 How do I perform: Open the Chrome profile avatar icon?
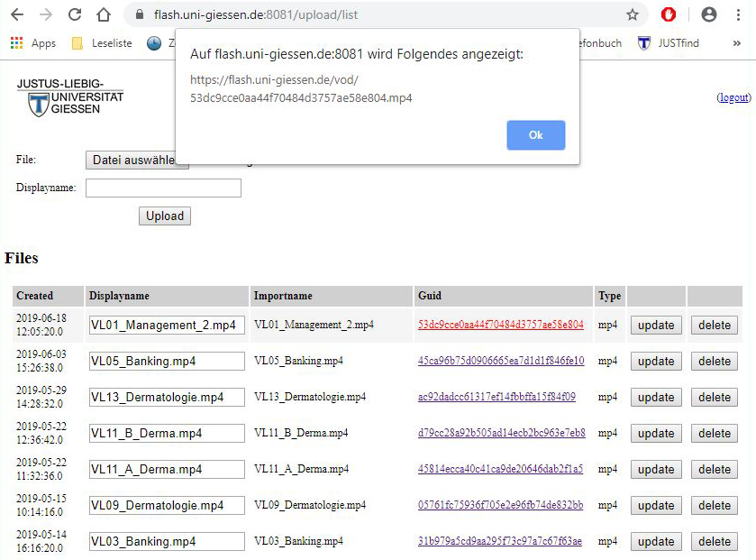(709, 14)
